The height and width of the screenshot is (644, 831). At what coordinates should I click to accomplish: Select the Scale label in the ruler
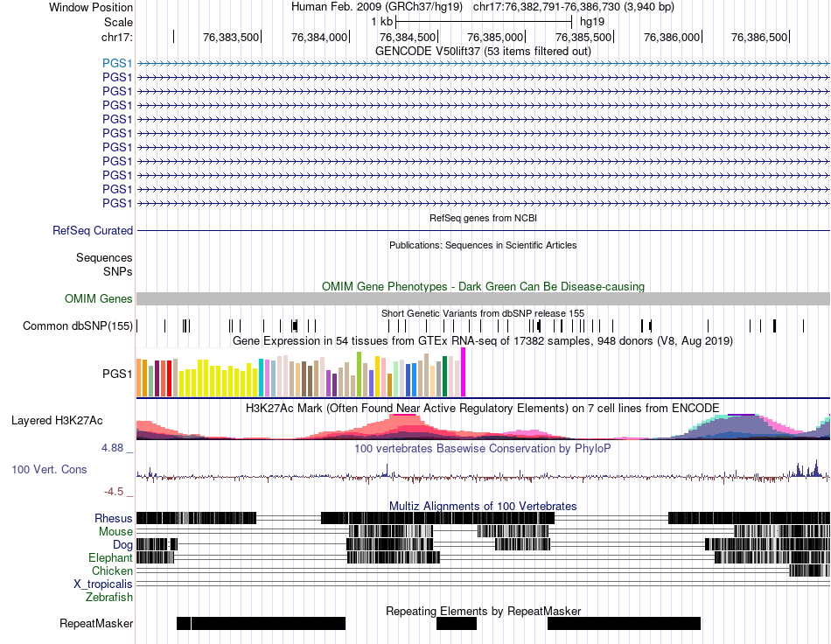pyautogui.click(x=118, y=22)
